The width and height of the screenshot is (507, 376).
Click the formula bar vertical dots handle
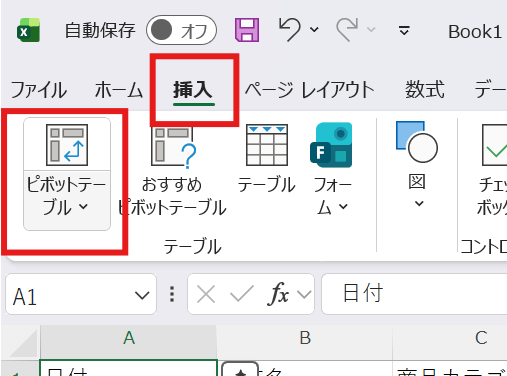click(x=172, y=294)
